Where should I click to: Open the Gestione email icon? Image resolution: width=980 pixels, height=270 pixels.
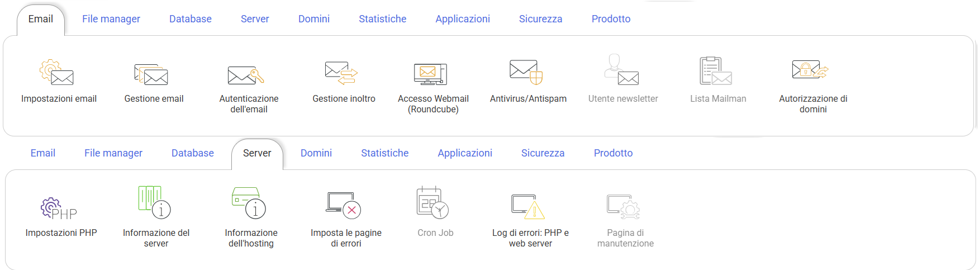click(152, 74)
